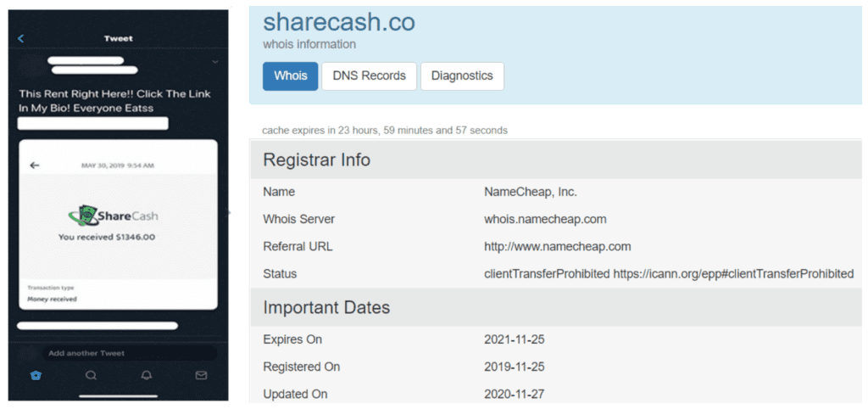Open the Diagnostics tab
The image size is (868, 409).
(462, 76)
